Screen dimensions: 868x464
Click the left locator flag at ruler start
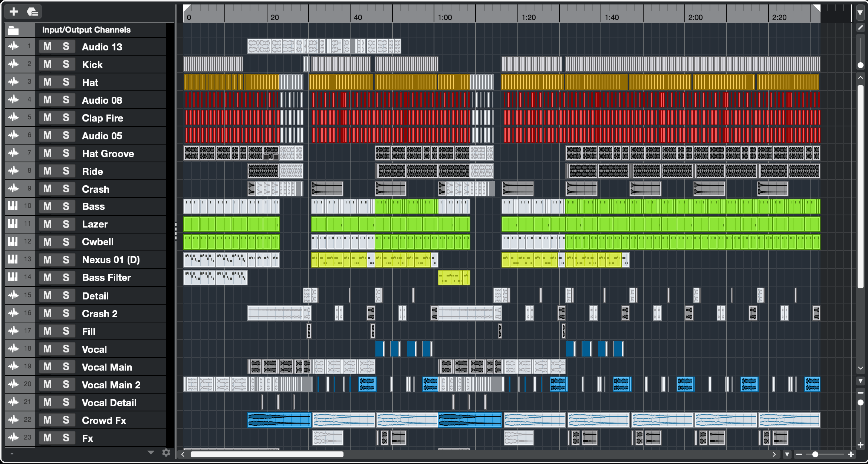pos(187,9)
